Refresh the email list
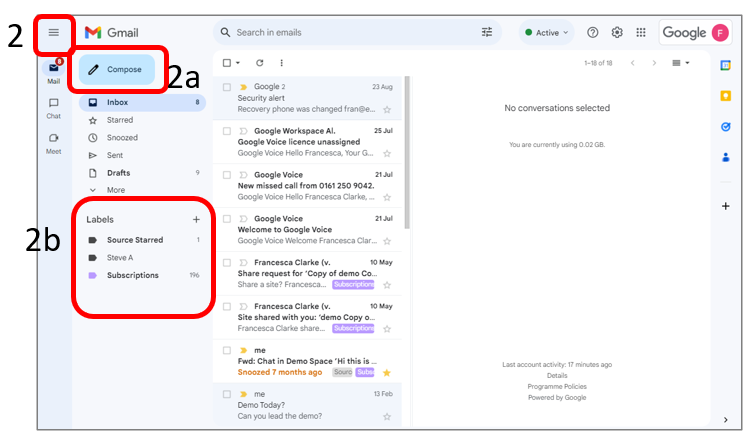This screenshot has height=433, width=748. (x=260, y=63)
